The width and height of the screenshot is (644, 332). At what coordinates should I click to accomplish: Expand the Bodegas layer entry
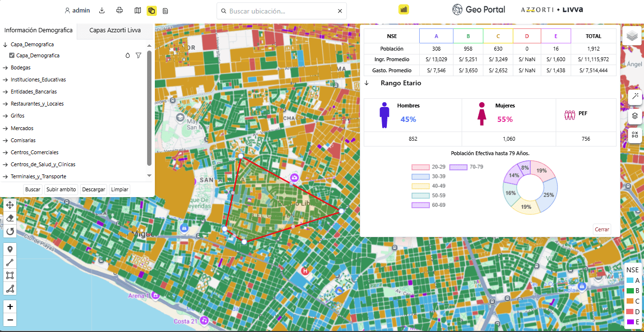click(x=6, y=67)
